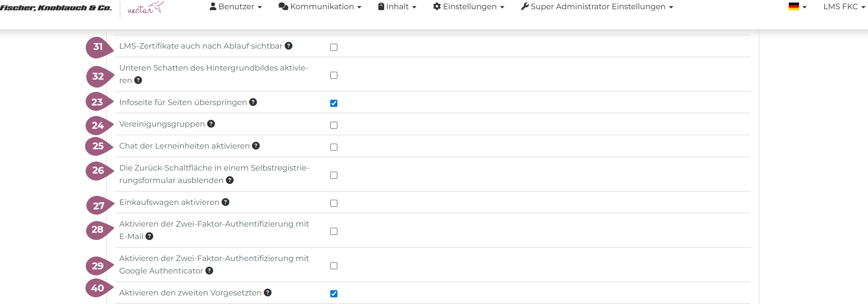Click the nectar logo in header

coord(145,8)
